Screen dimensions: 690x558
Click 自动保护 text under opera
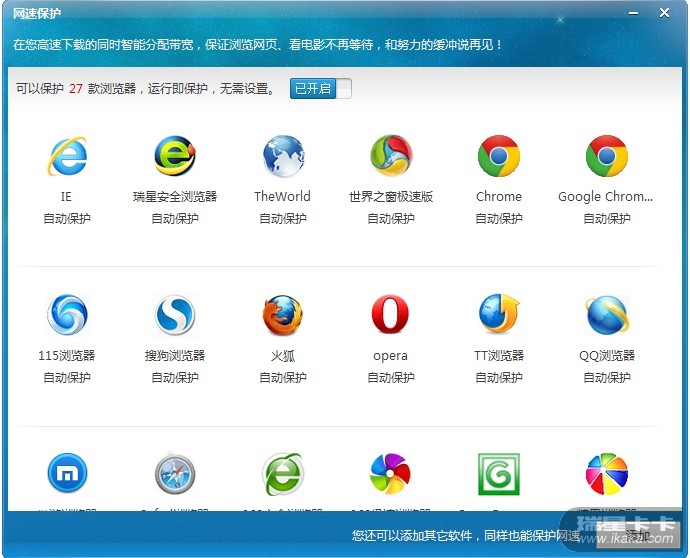(x=391, y=377)
